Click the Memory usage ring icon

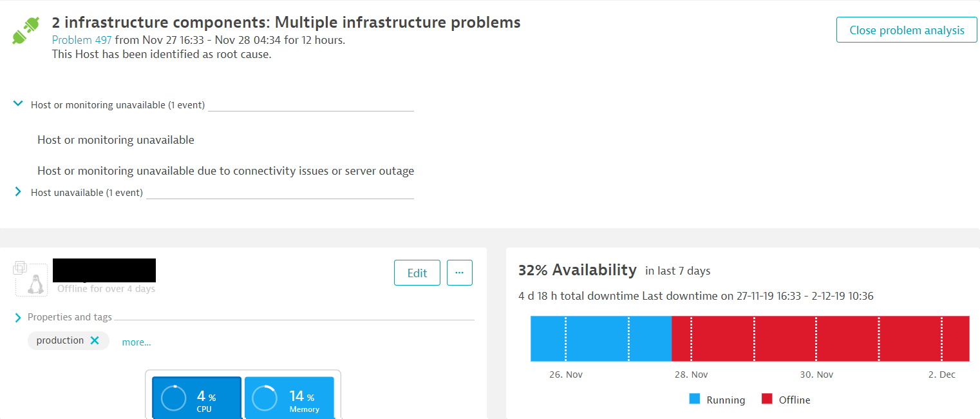pos(264,398)
